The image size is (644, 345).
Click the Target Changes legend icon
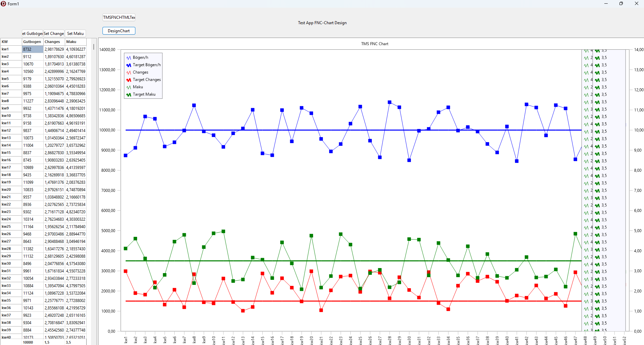click(129, 80)
